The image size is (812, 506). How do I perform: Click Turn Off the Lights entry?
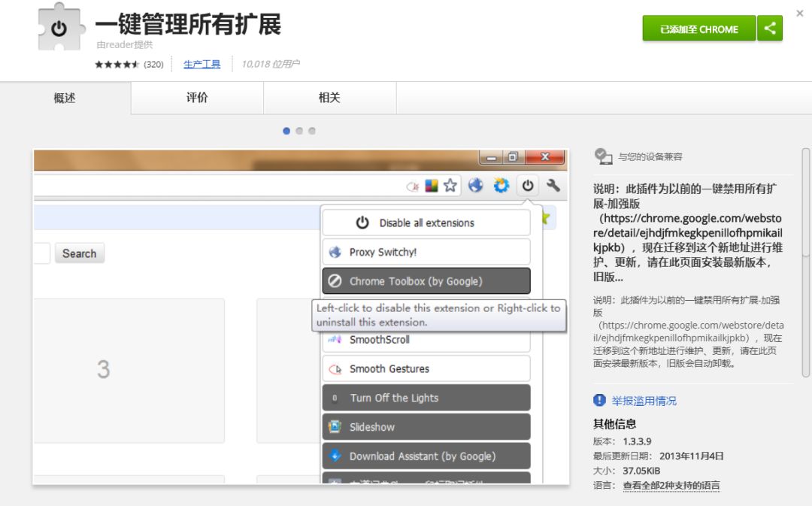(426, 398)
